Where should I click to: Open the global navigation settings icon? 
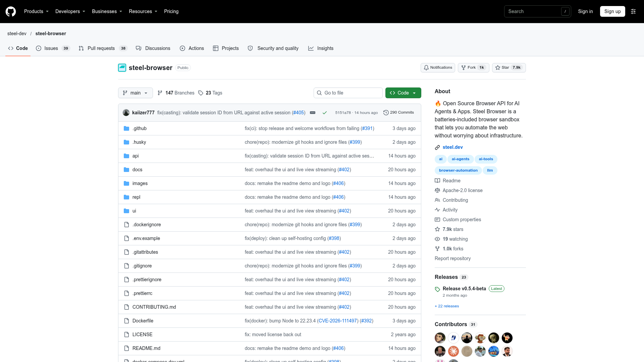(633, 11)
